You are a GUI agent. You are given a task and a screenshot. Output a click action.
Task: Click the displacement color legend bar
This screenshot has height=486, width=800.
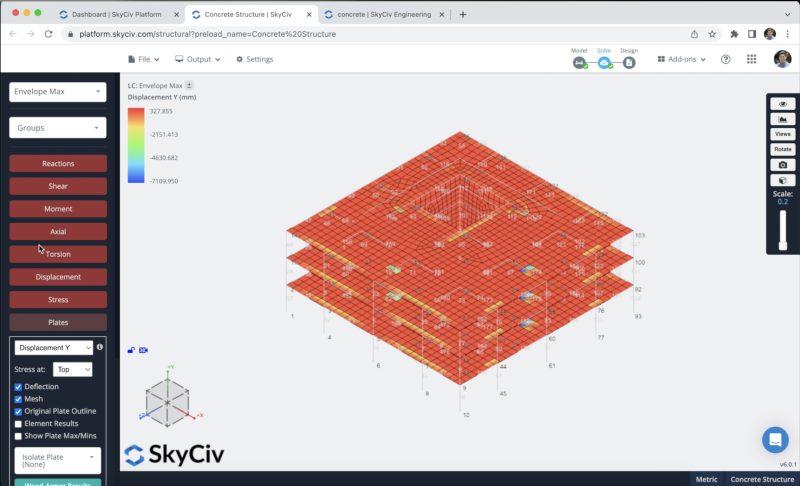136,145
